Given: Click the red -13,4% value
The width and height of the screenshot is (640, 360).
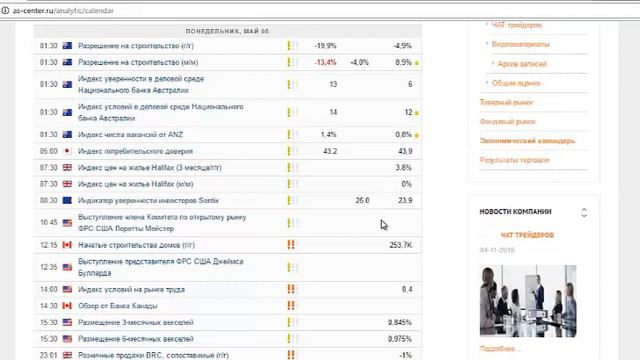Looking at the screenshot, I should pos(325,62).
